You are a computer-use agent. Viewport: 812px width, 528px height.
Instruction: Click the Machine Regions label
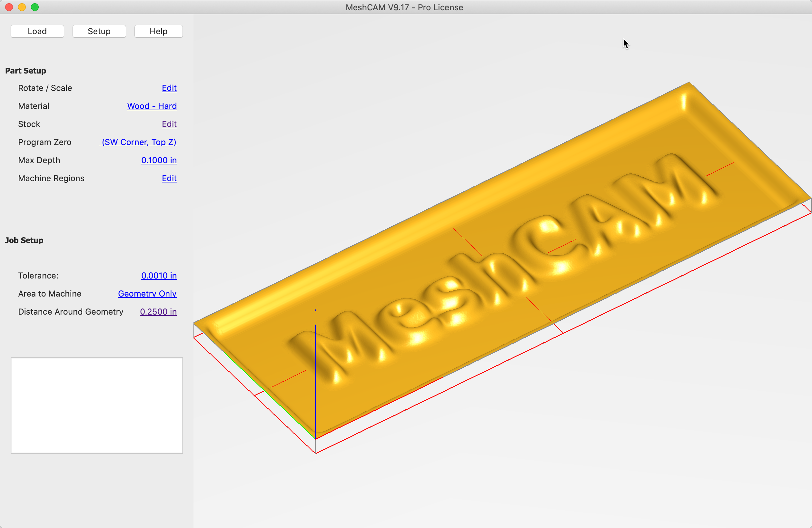(51, 178)
